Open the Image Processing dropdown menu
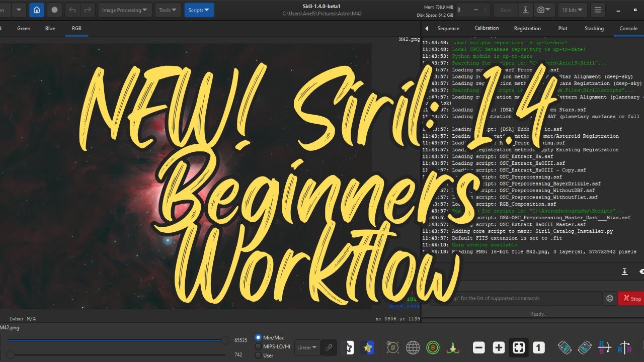This screenshot has height=362, width=644. pos(124,10)
